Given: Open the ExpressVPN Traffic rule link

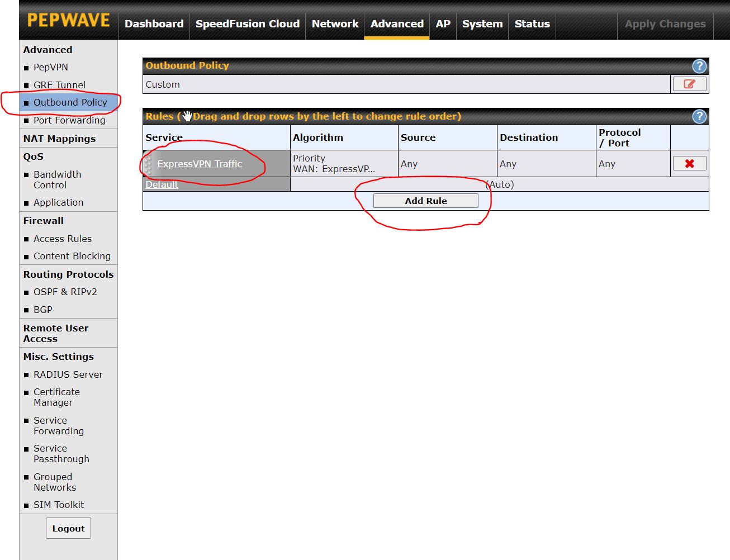Looking at the screenshot, I should point(200,164).
